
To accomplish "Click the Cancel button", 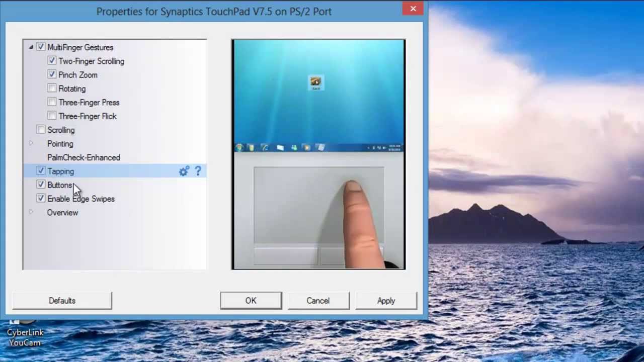I will click(x=318, y=301).
